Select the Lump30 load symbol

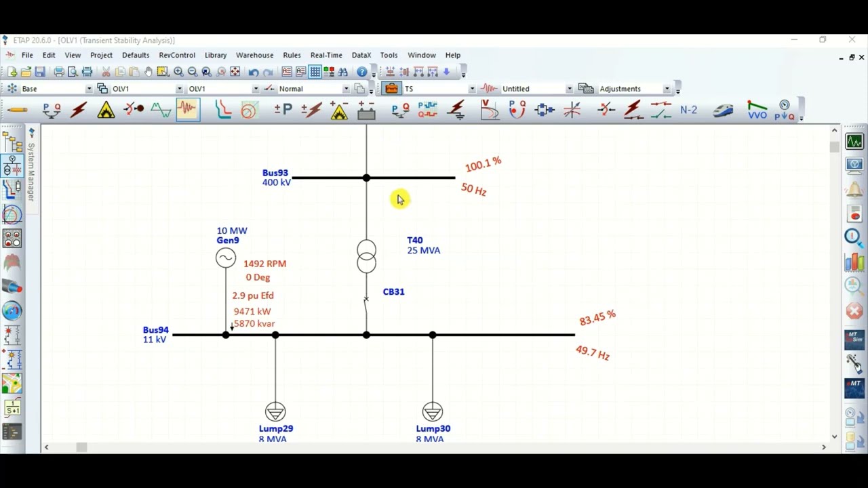tap(433, 411)
